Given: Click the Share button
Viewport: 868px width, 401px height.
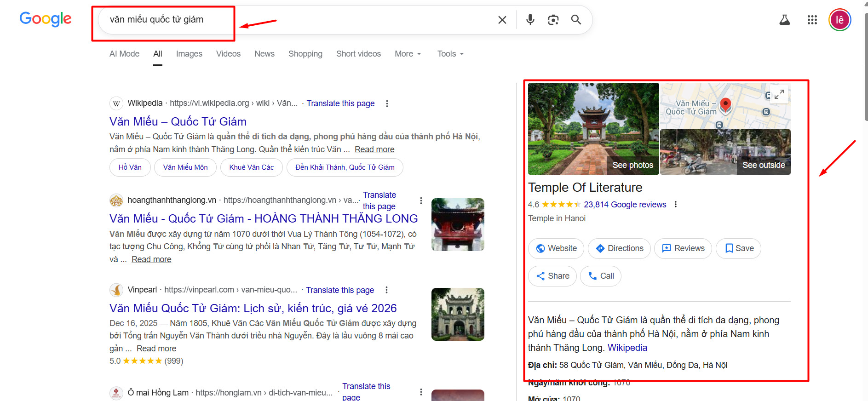Looking at the screenshot, I should pos(552,276).
